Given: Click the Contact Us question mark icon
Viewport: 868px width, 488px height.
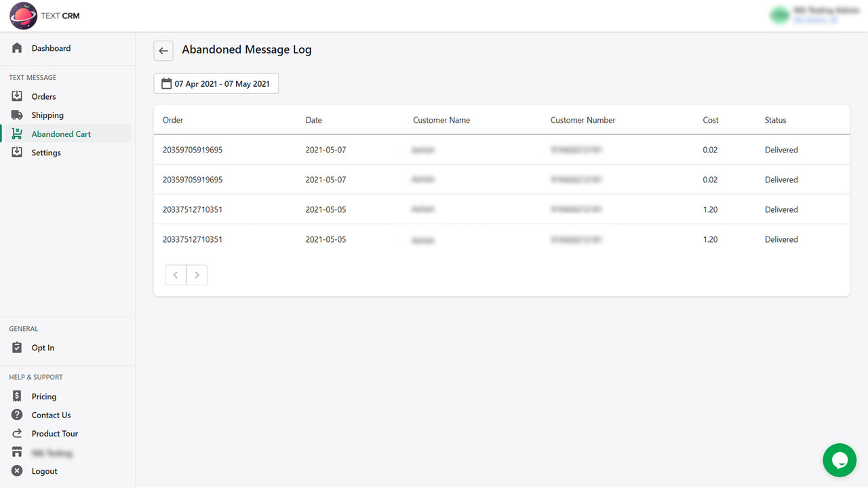Looking at the screenshot, I should 17,415.
